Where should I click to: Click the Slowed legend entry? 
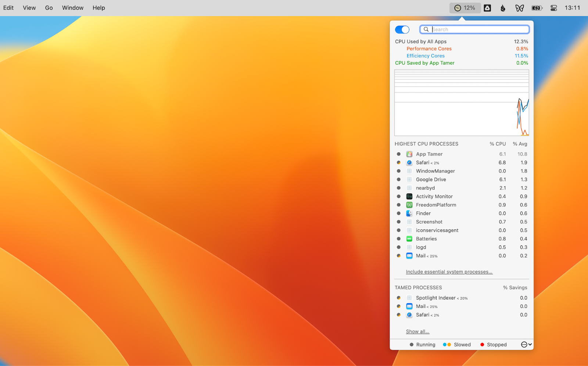click(457, 345)
